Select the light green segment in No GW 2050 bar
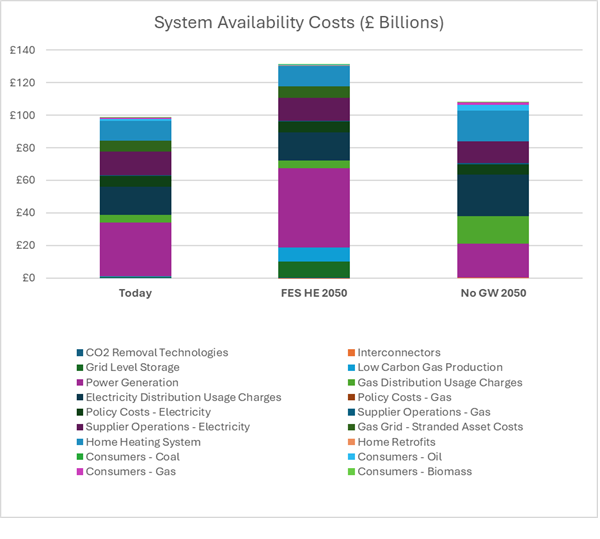600x539 pixels. point(493,230)
